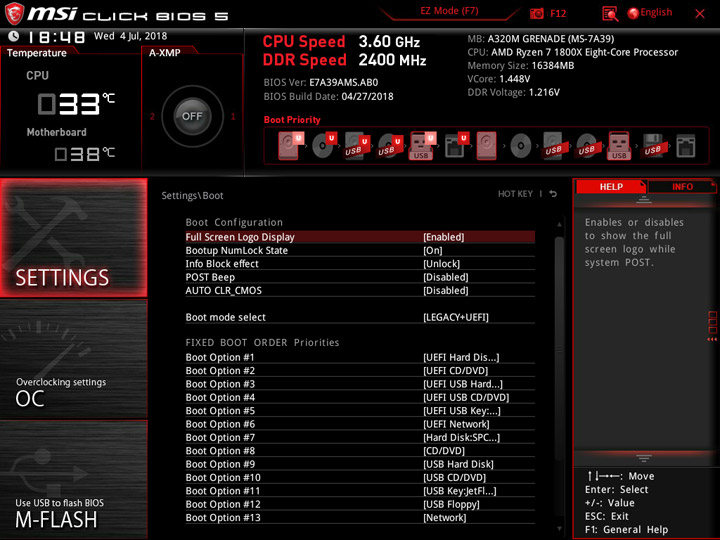Viewport: 720px width, 540px height.
Task: Toggle Full Screen Logo Display Enabled value
Action: click(x=443, y=237)
